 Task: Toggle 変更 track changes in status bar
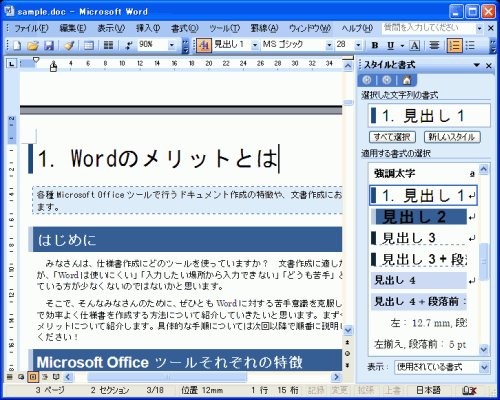click(x=340, y=390)
